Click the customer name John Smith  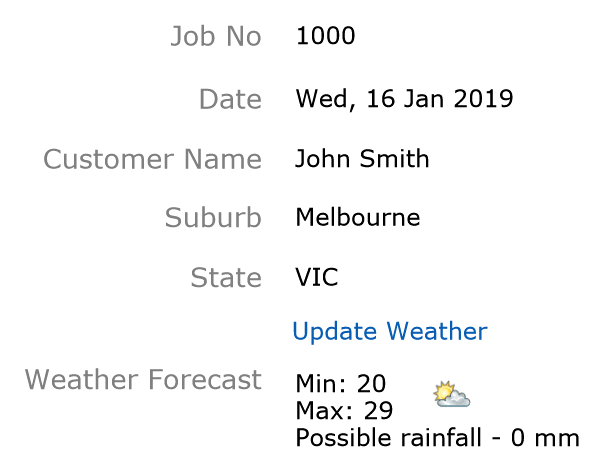[x=362, y=158]
